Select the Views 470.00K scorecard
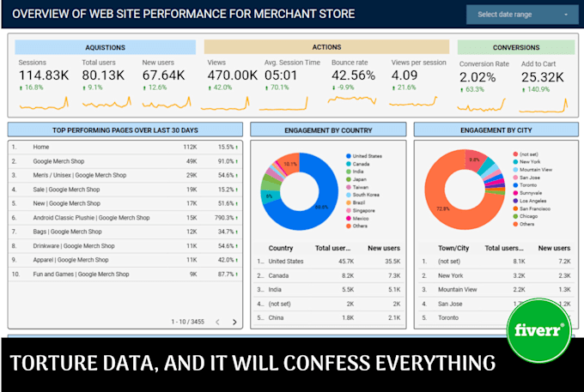 pos(228,85)
